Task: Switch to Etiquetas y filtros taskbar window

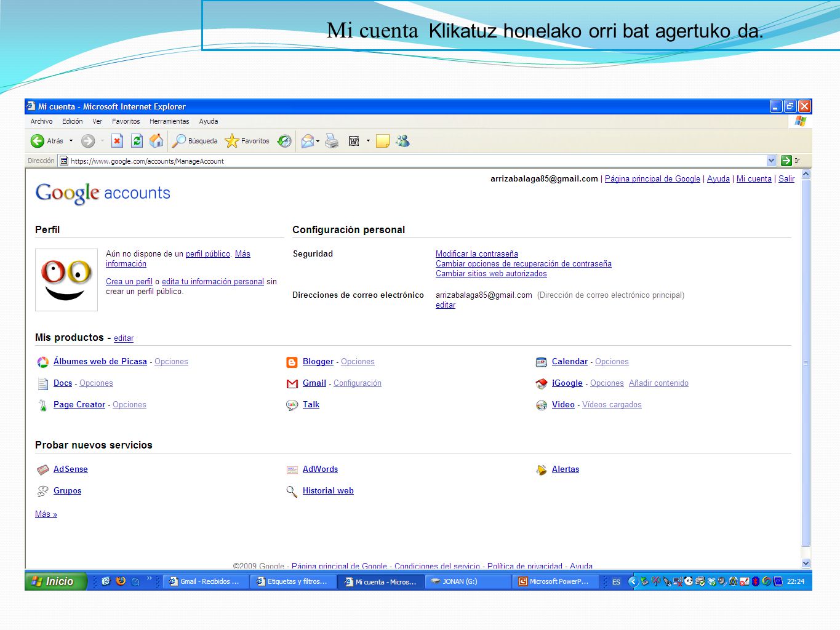Action: click(293, 581)
